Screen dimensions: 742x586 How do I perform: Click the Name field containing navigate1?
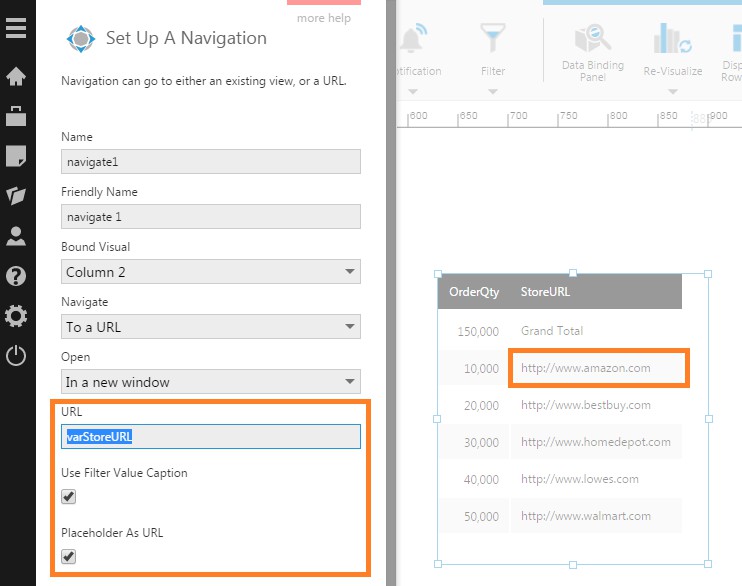pyautogui.click(x=211, y=161)
